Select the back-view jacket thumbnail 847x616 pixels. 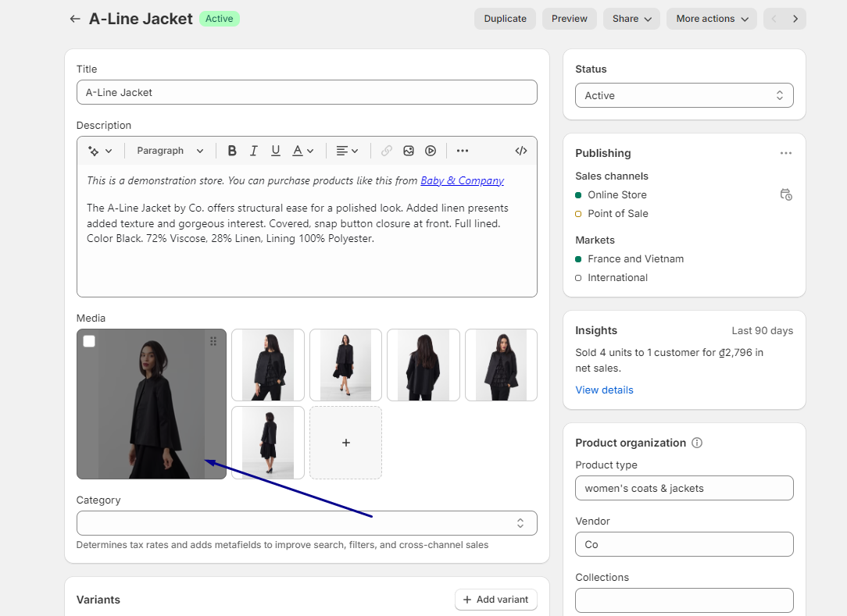coord(423,365)
